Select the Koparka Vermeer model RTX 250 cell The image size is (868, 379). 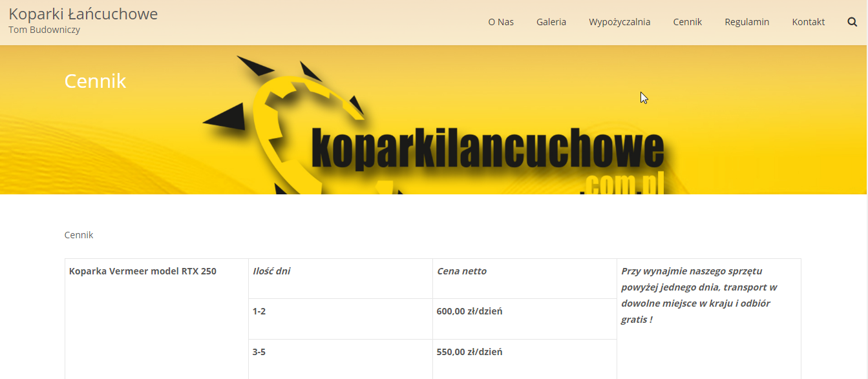point(157,319)
